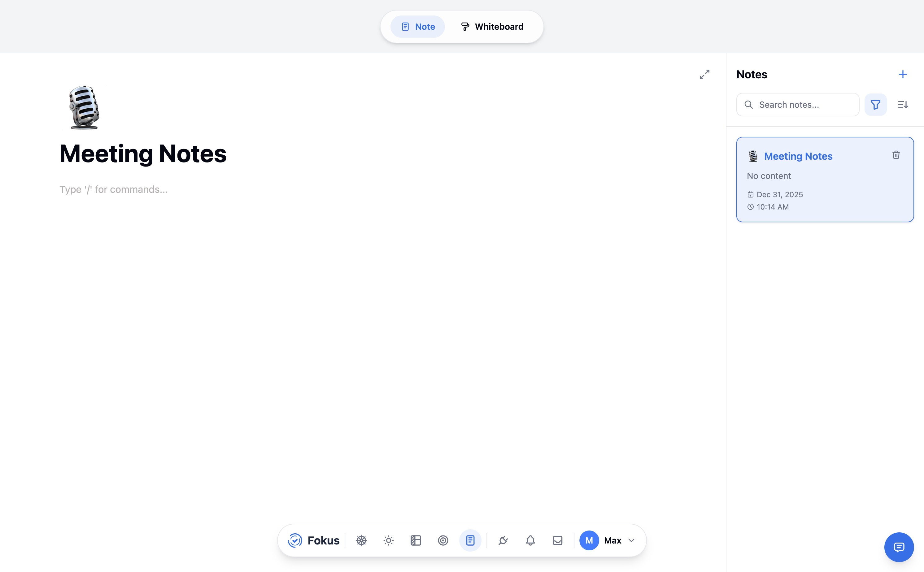Expand the note editor to fullscreen
The height and width of the screenshot is (572, 924).
704,74
